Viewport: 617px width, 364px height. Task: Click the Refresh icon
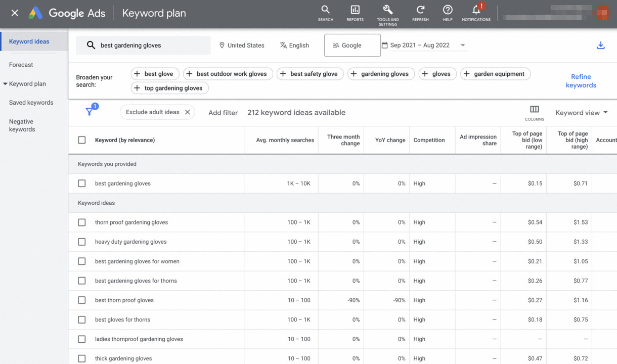click(x=420, y=13)
